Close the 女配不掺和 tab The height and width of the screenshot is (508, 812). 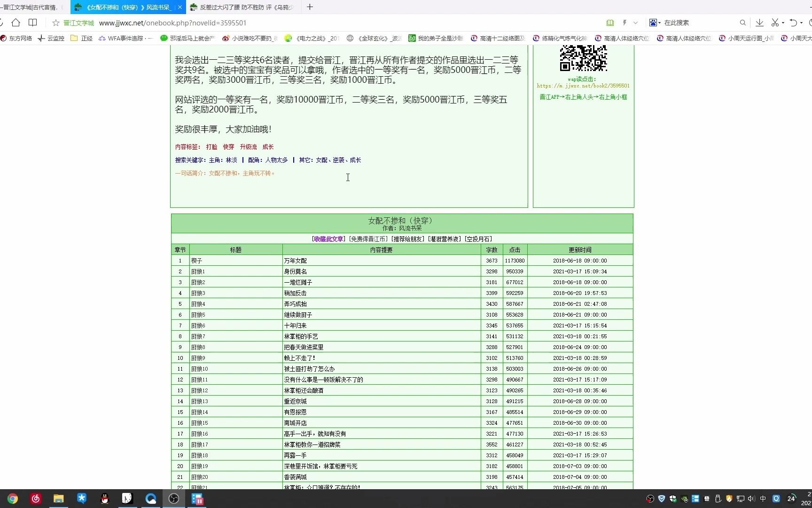[180, 7]
